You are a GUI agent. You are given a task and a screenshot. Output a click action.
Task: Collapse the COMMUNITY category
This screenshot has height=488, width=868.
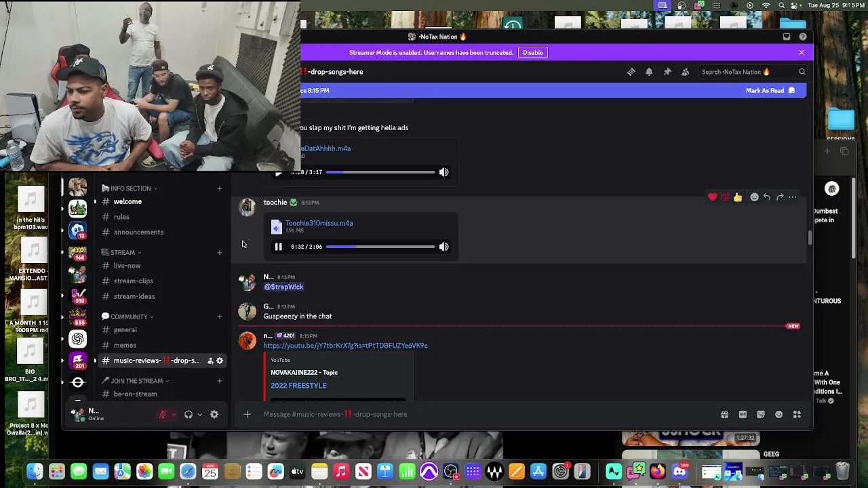127,317
